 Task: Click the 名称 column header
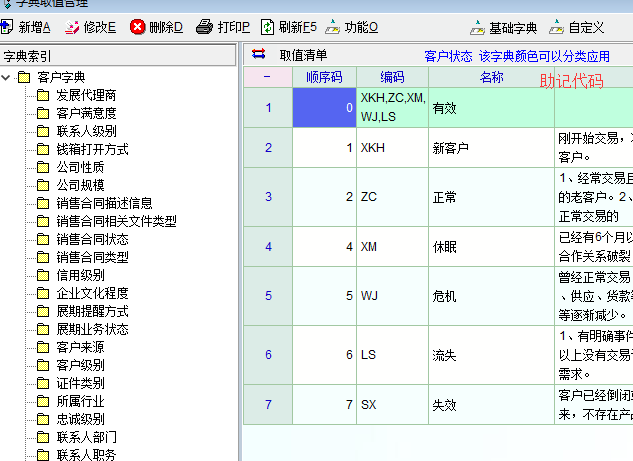(491, 77)
